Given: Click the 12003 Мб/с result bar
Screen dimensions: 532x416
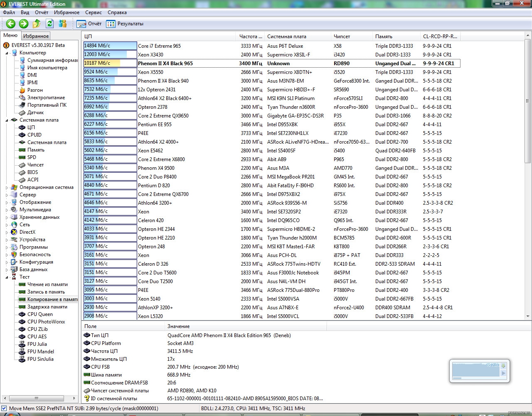Looking at the screenshot, I should pyautogui.click(x=110, y=55).
